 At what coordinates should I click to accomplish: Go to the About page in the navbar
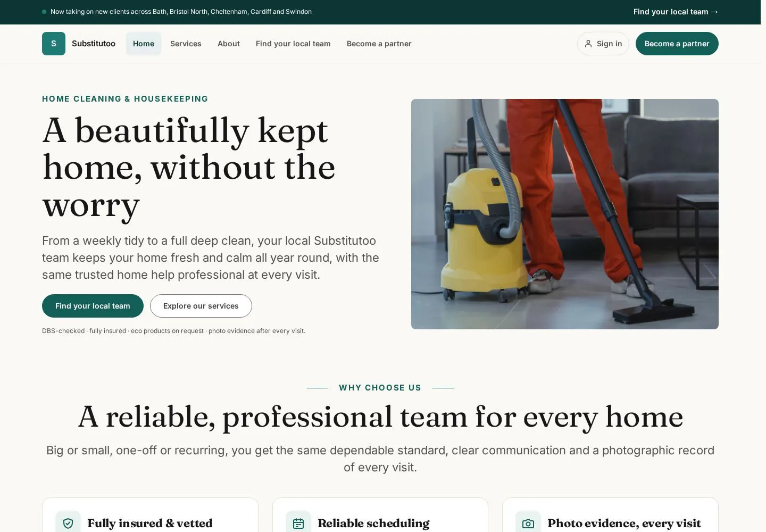229,44
